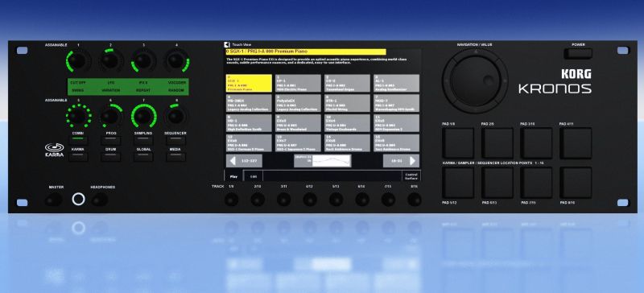The height and width of the screenshot is (293, 644).
Task: Click the KARMA logo
Action: [x=55, y=150]
